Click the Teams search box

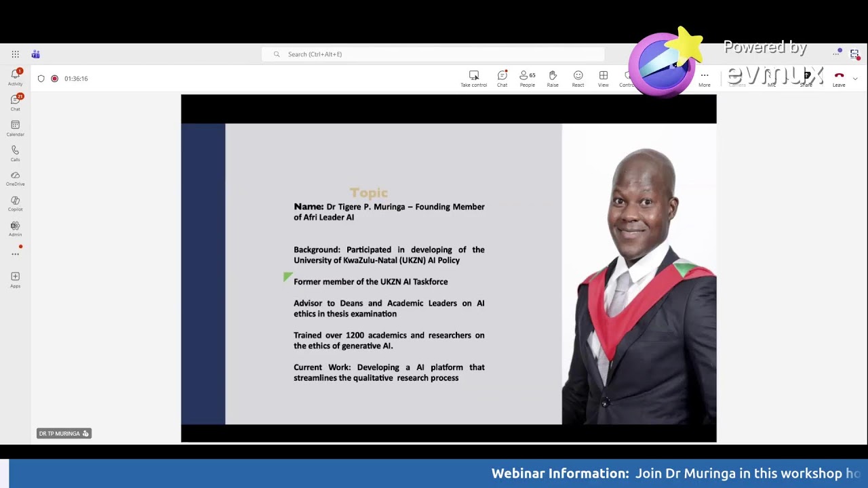click(x=433, y=54)
